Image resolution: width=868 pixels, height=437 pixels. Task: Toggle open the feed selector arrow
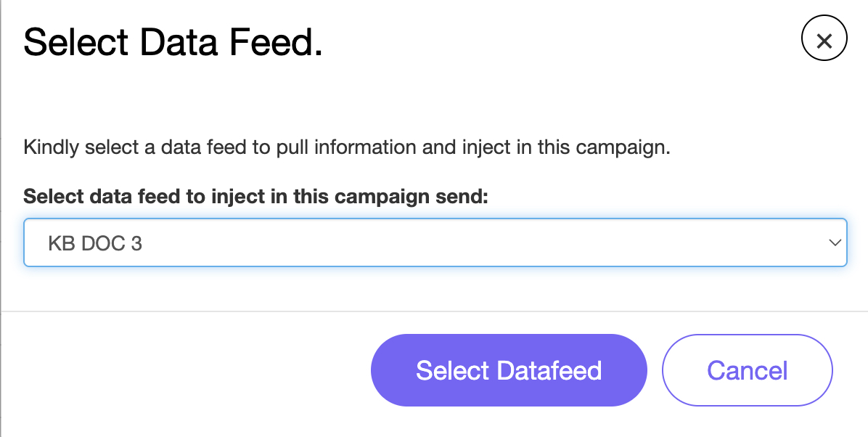(835, 242)
